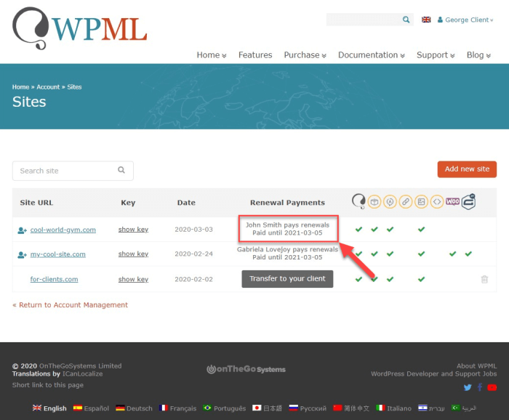Click the Woo column icon

click(x=452, y=201)
